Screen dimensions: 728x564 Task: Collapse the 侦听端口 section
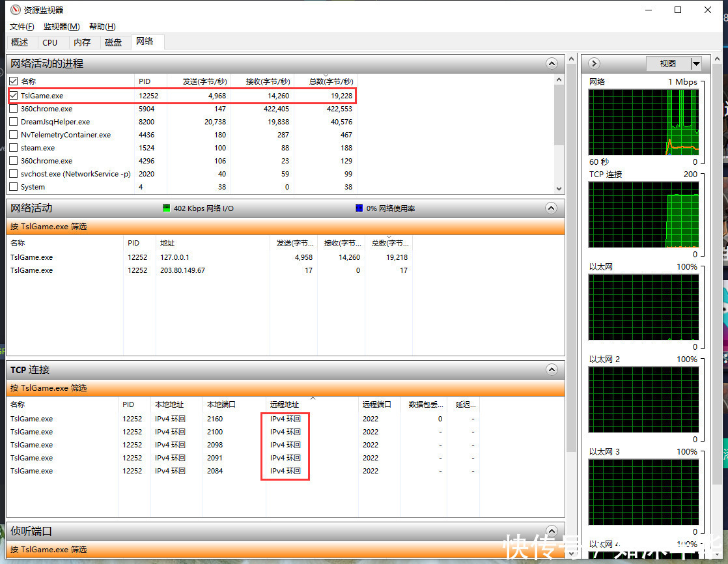pyautogui.click(x=552, y=531)
